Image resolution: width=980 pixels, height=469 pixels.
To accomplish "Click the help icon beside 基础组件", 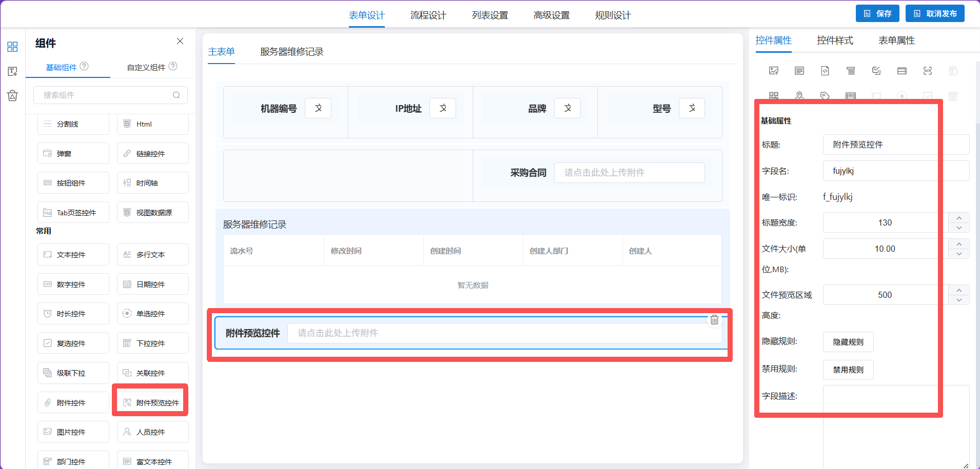I will click(85, 66).
